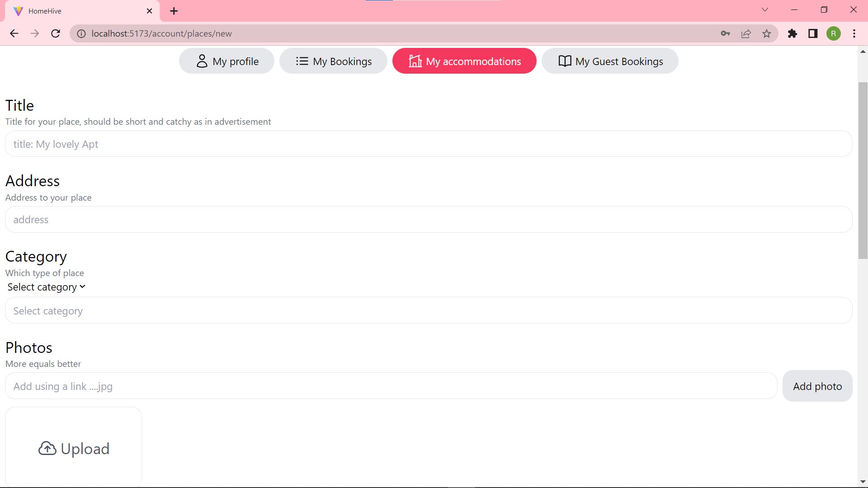Click the share icon in the toolbar
Image resolution: width=868 pixels, height=488 pixels.
click(746, 33)
